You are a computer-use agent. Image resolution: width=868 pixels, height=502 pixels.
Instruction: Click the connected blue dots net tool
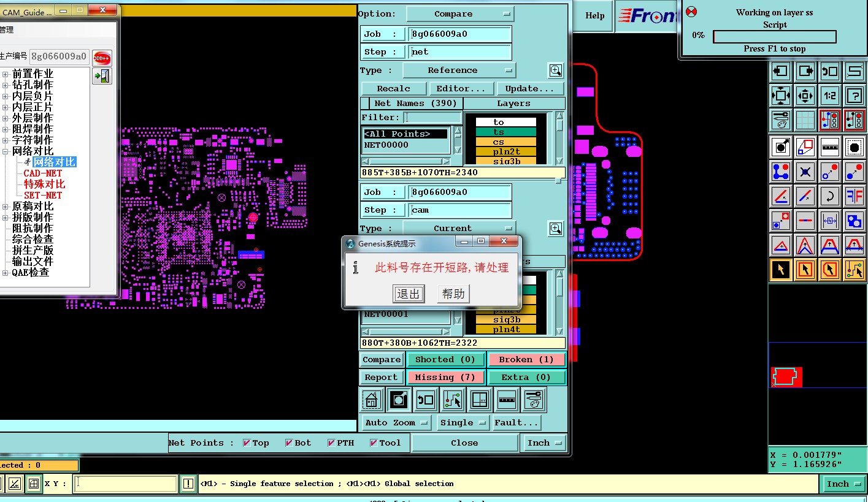click(781, 172)
